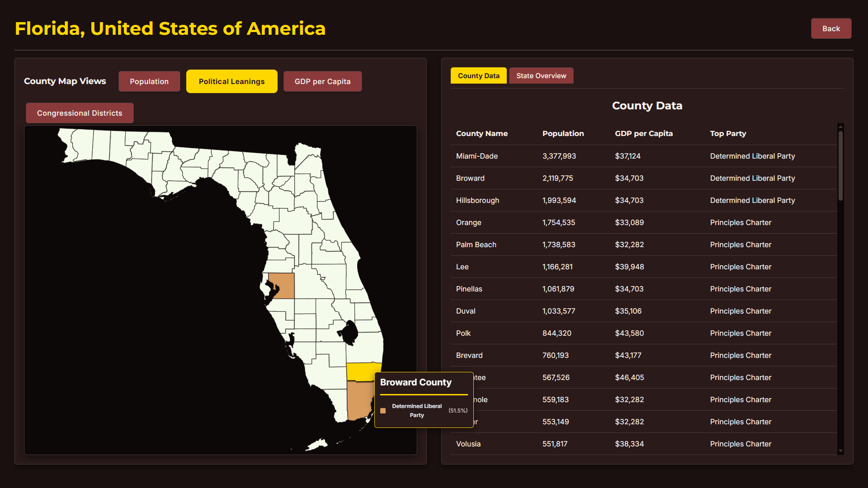This screenshot has width=868, height=488.
Task: Open the Congressional Districts view
Action: coord(80,113)
